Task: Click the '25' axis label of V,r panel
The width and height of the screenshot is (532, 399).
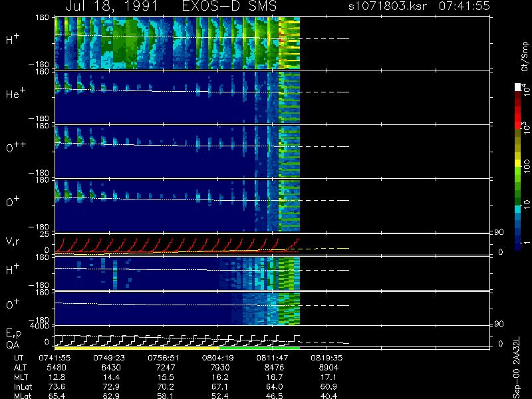Action: point(45,234)
